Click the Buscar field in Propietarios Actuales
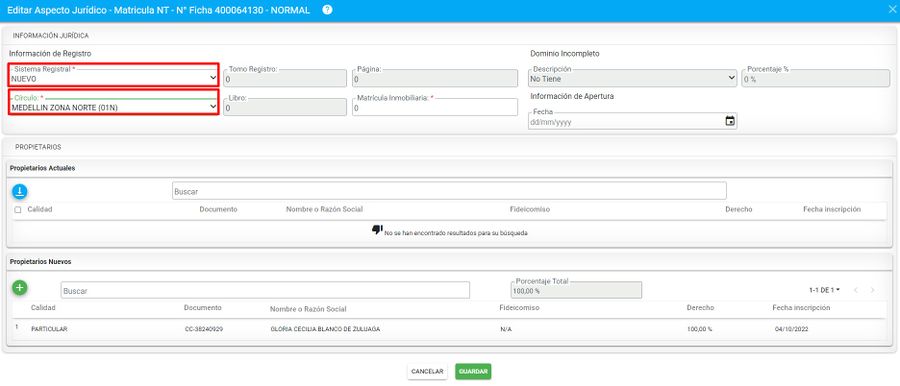Viewport: 900px width, 386px height. pyautogui.click(x=449, y=191)
